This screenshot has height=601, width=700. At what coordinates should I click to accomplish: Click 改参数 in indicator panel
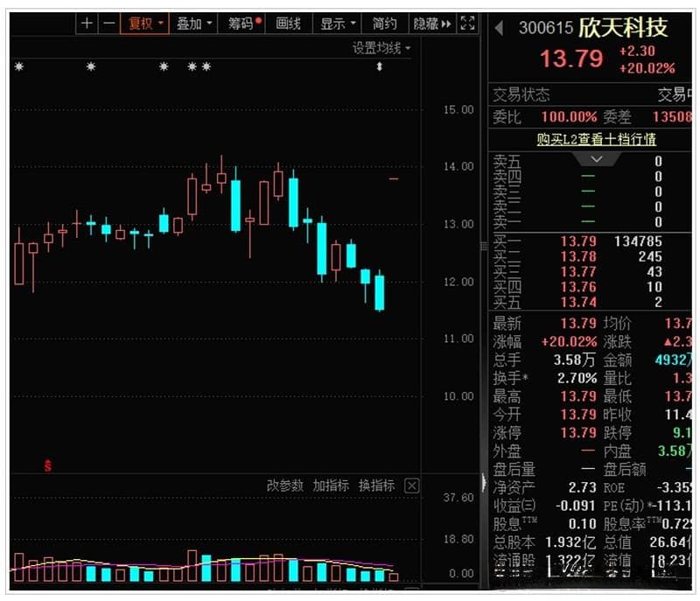pos(285,485)
